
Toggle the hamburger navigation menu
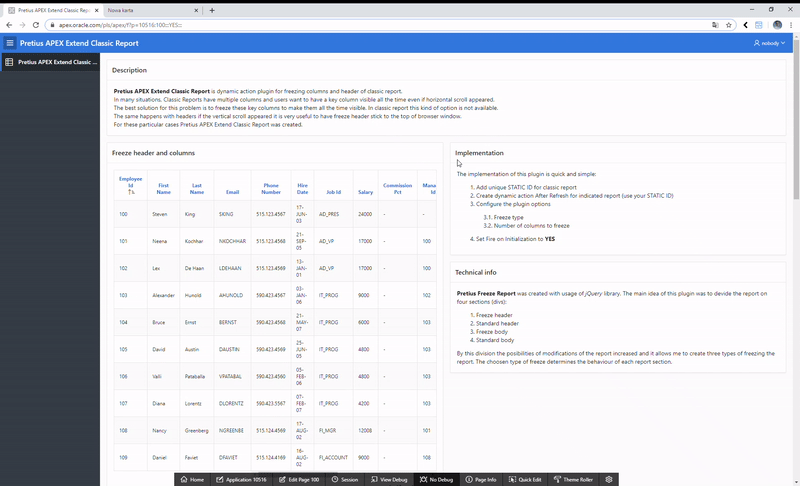(10, 43)
